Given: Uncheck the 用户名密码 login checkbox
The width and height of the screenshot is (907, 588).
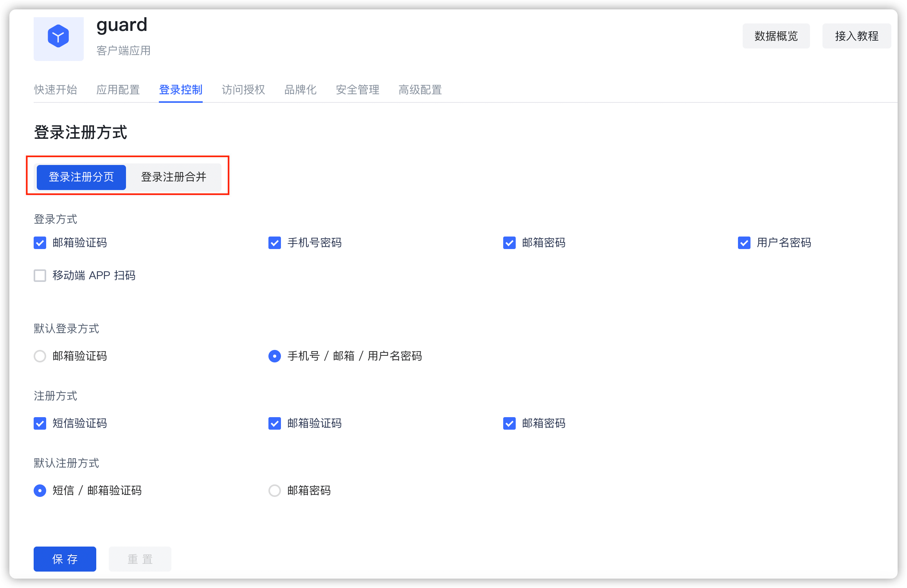Looking at the screenshot, I should coord(744,243).
